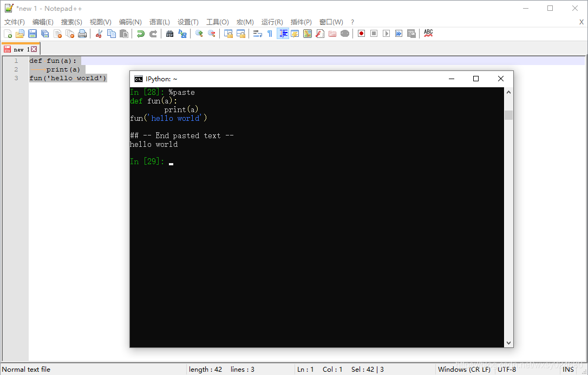Click scroll down arrow in IPython window
This screenshot has width=588, height=375.
pyautogui.click(x=508, y=342)
